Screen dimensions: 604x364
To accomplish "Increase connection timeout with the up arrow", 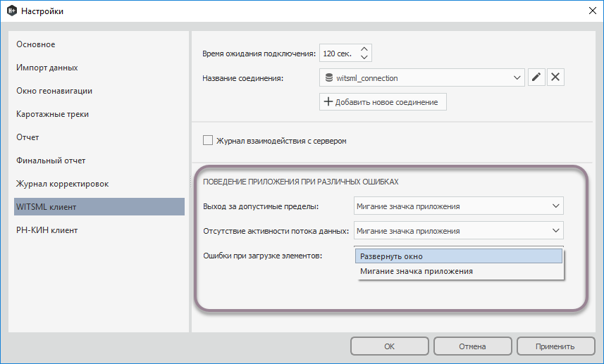I will (x=364, y=49).
